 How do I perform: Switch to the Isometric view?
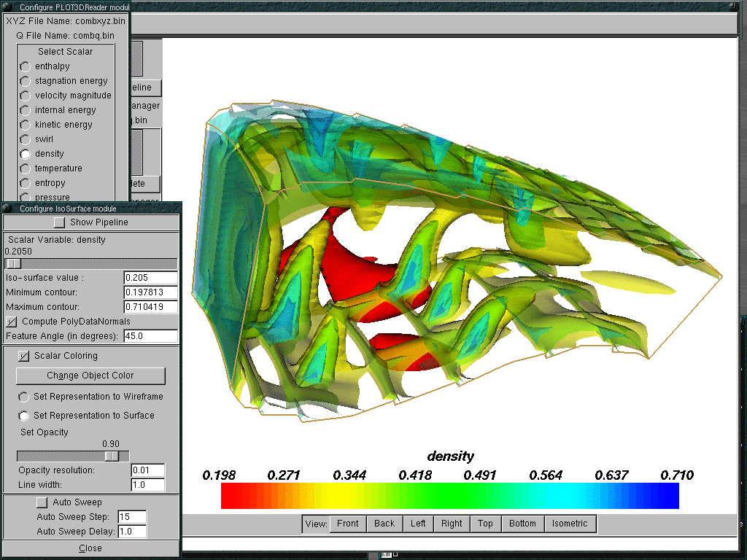570,524
